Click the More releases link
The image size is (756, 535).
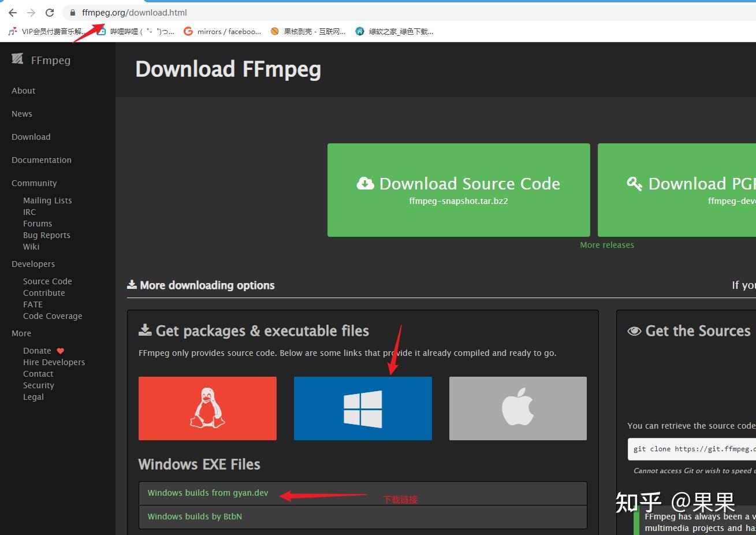(607, 245)
